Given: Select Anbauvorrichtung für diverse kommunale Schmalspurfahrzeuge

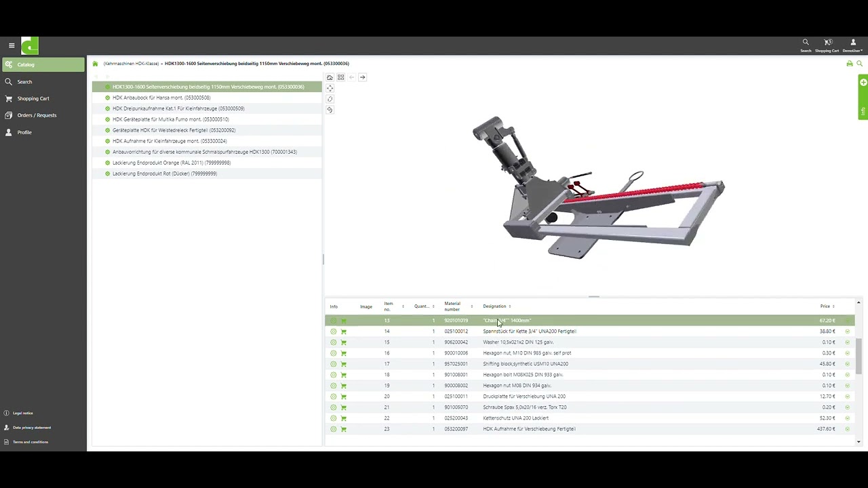Looking at the screenshot, I should pos(207,152).
